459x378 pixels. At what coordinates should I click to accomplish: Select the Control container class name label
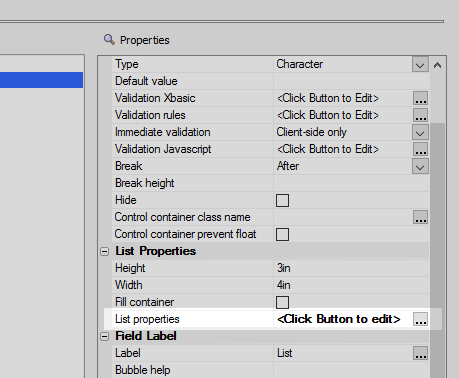click(182, 217)
